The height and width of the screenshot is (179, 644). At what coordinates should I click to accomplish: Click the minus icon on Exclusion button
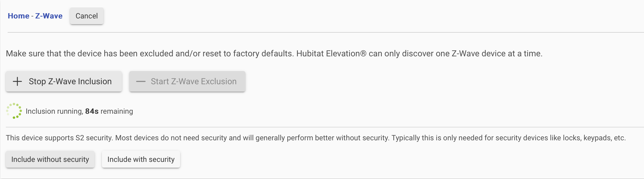click(141, 81)
